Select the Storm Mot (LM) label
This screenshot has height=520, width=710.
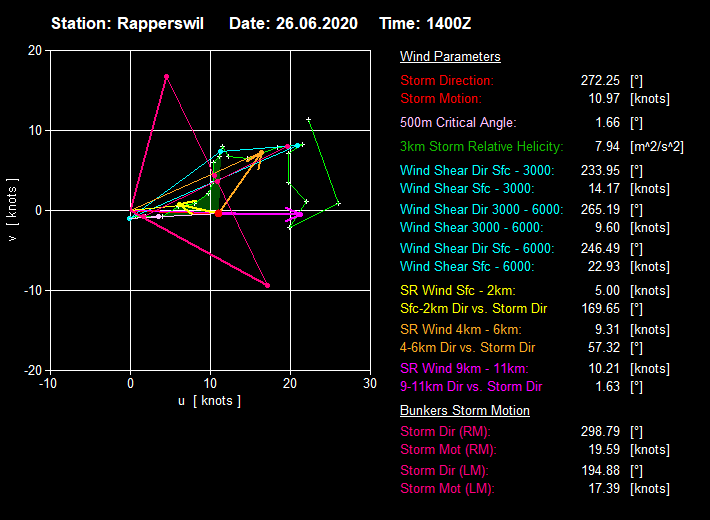coord(447,488)
